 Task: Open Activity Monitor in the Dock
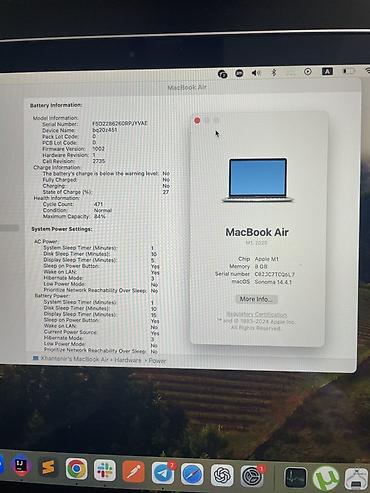[295, 478]
